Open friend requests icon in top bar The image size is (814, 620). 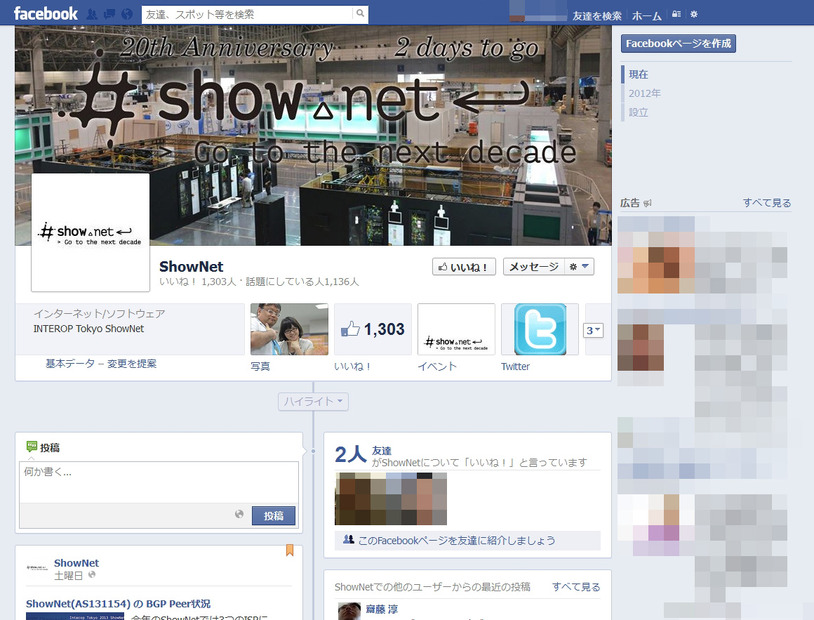(92, 14)
